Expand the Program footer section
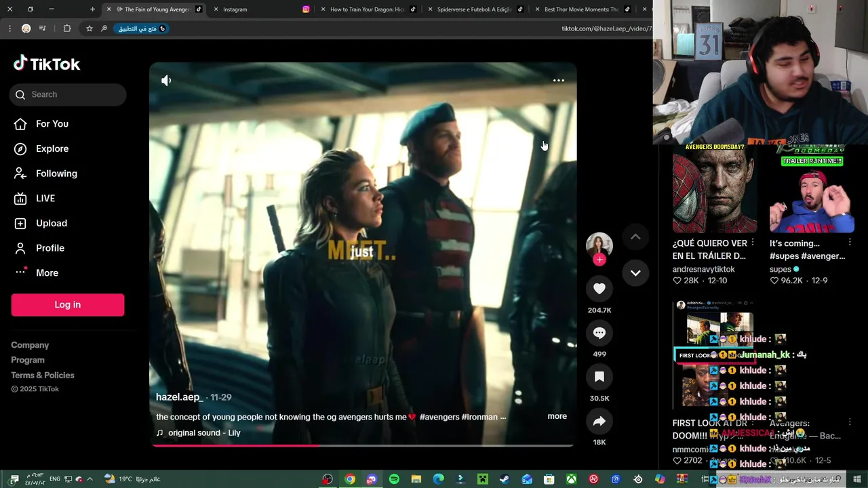 [x=28, y=360]
